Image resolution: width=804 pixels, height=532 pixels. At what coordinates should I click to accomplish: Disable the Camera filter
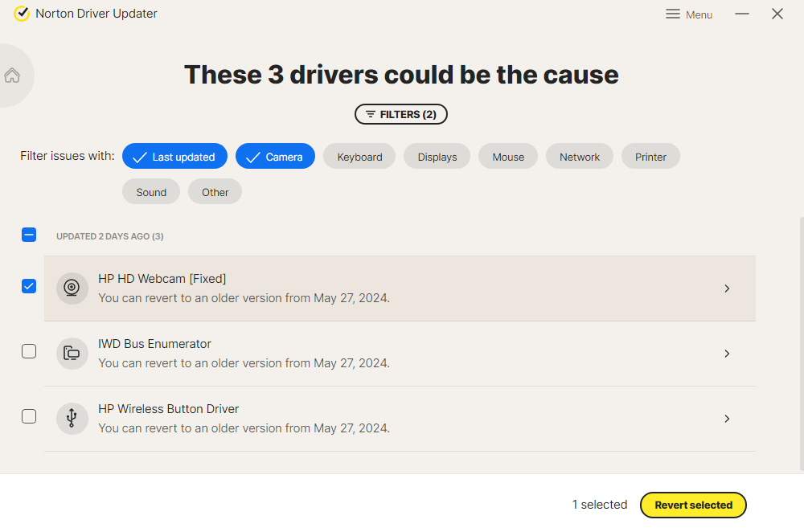pyautogui.click(x=275, y=157)
